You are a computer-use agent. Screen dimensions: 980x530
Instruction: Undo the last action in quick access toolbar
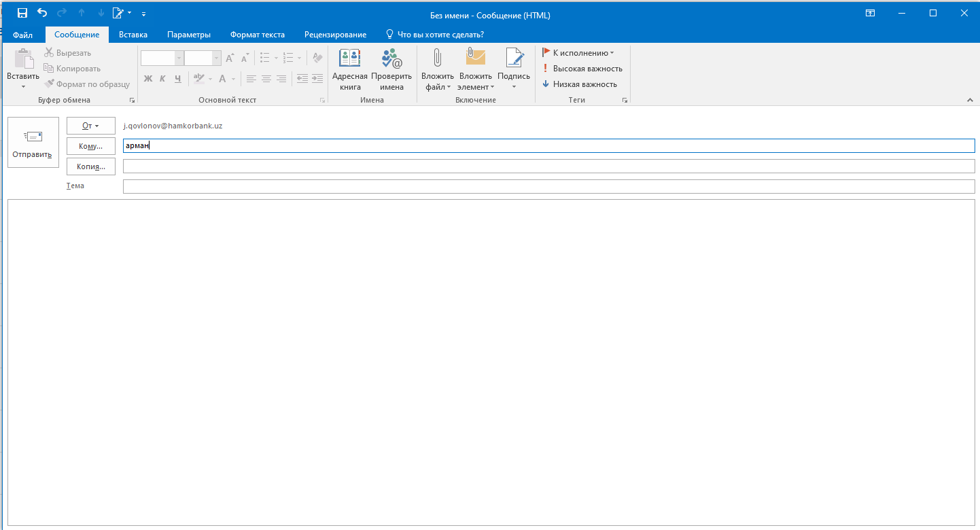(42, 13)
